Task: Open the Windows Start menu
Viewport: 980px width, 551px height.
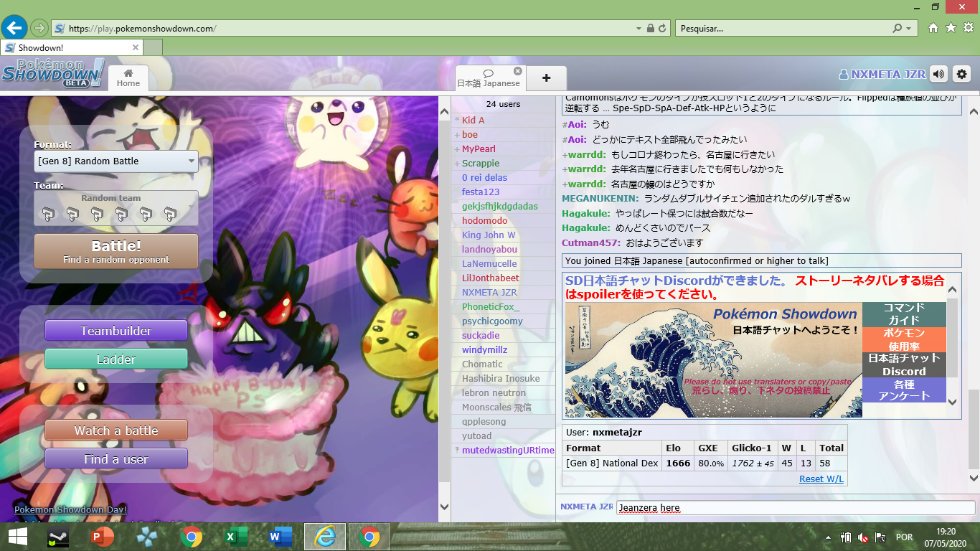Action: click(x=17, y=537)
